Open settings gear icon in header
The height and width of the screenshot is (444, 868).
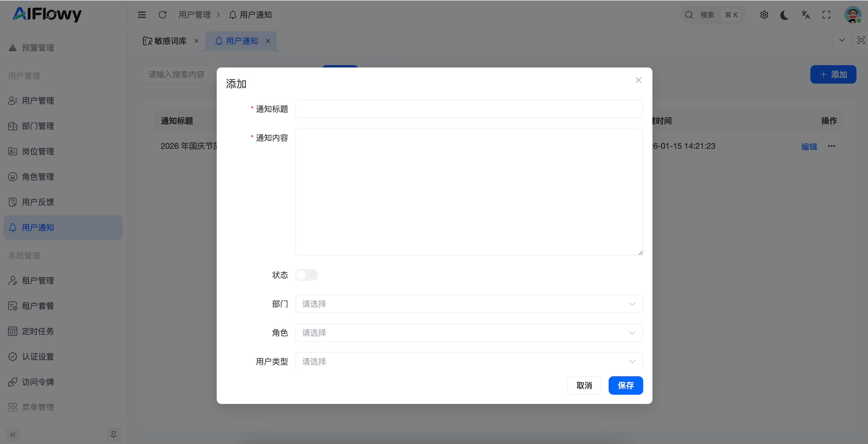point(764,15)
